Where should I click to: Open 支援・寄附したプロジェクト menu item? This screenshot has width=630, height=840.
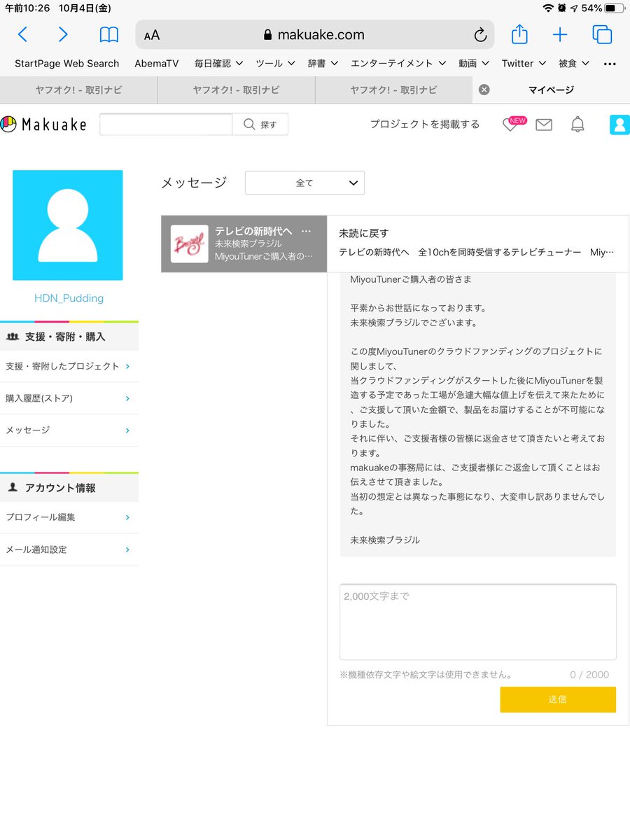click(x=69, y=366)
